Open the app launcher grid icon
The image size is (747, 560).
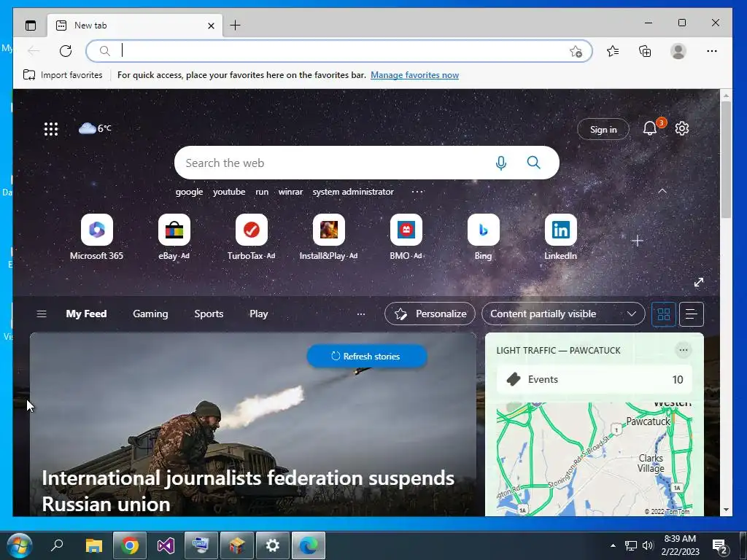click(x=51, y=129)
